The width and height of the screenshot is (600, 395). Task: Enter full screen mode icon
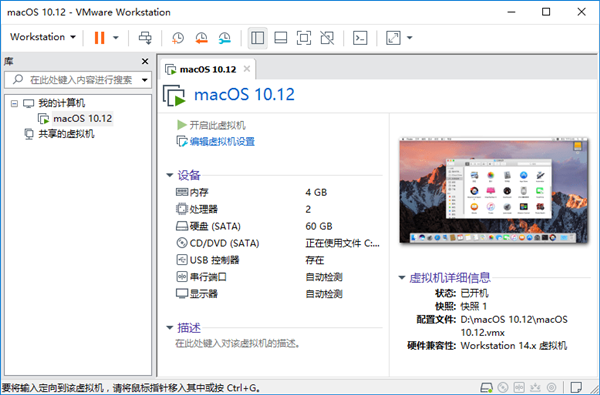304,38
